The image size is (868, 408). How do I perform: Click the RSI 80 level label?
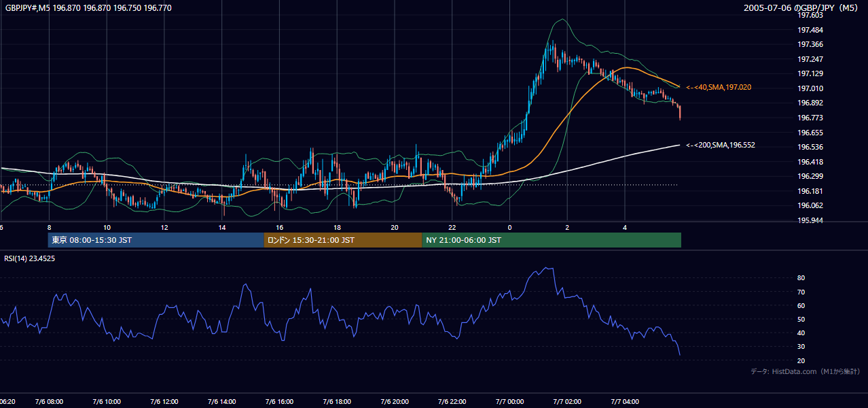point(801,278)
